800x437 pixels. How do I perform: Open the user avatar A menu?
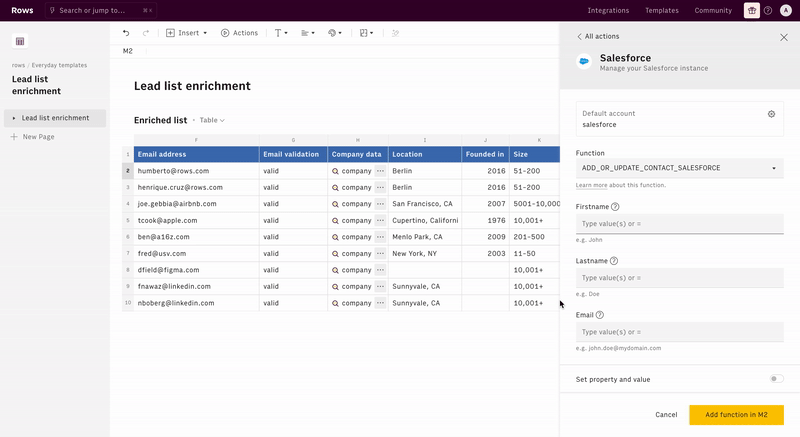tap(786, 10)
